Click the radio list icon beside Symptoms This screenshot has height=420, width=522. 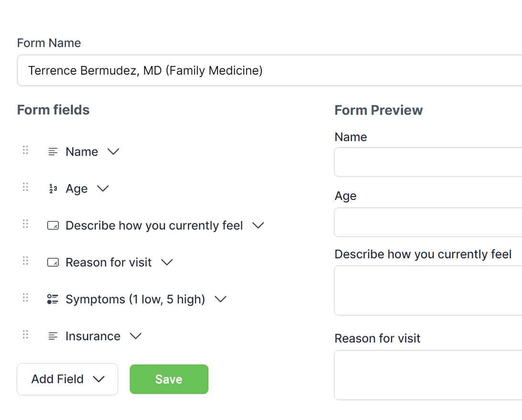tap(53, 299)
